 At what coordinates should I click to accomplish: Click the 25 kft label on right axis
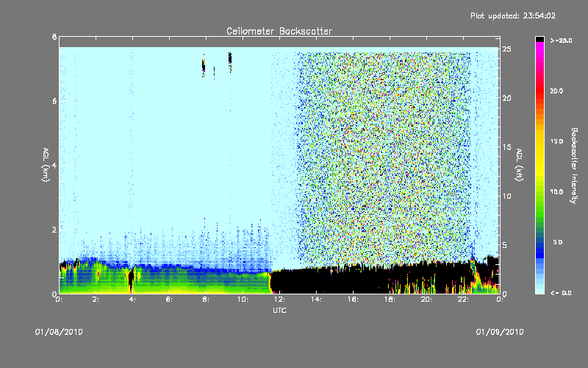506,49
